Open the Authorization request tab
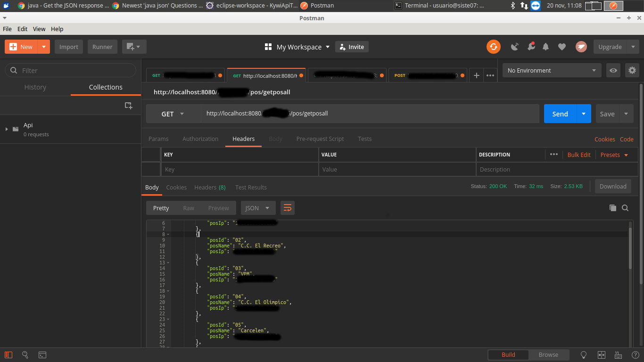Image resolution: width=644 pixels, height=362 pixels. pos(200,139)
